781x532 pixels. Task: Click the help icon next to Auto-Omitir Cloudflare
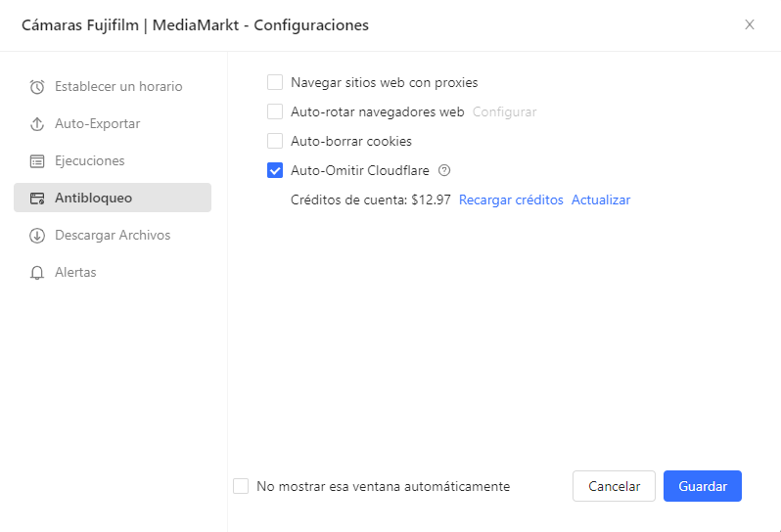pos(444,170)
